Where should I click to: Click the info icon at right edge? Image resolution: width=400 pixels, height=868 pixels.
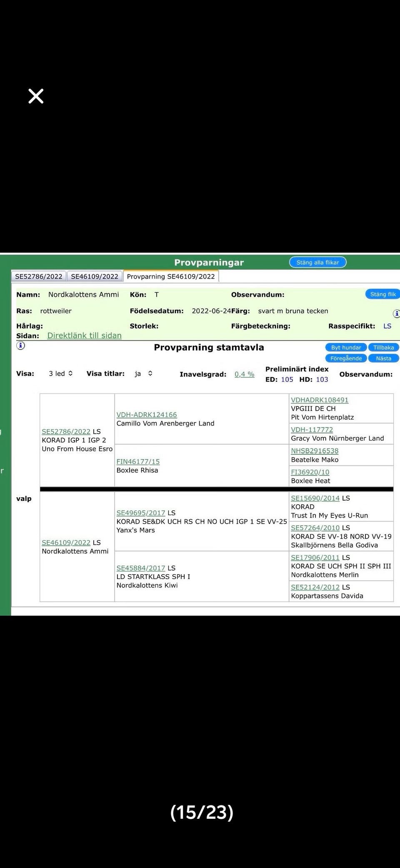(x=396, y=313)
